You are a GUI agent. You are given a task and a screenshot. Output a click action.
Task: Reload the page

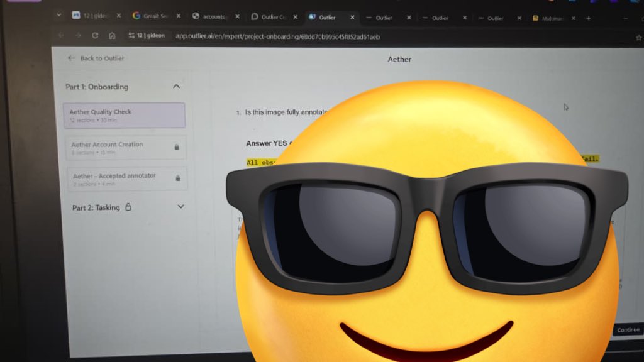[x=95, y=35]
